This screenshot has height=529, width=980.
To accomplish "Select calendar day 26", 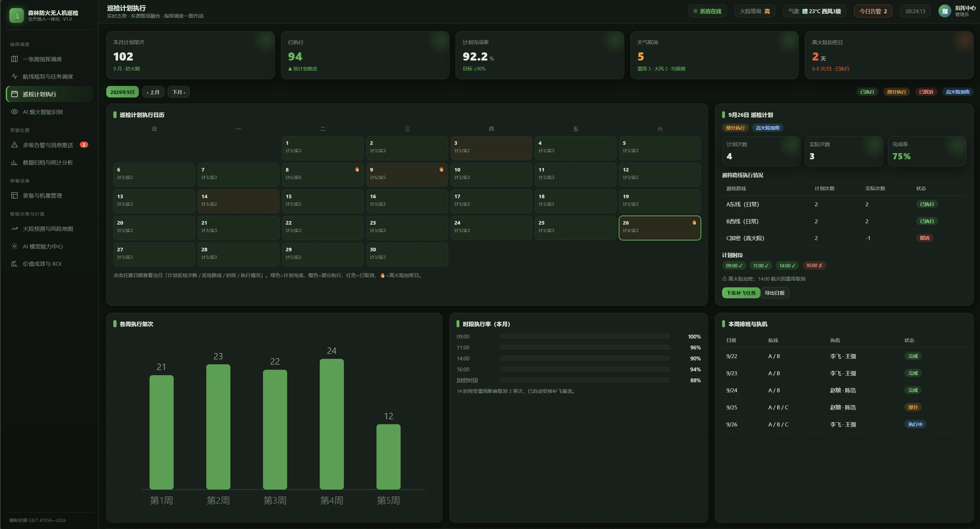I will click(660, 228).
